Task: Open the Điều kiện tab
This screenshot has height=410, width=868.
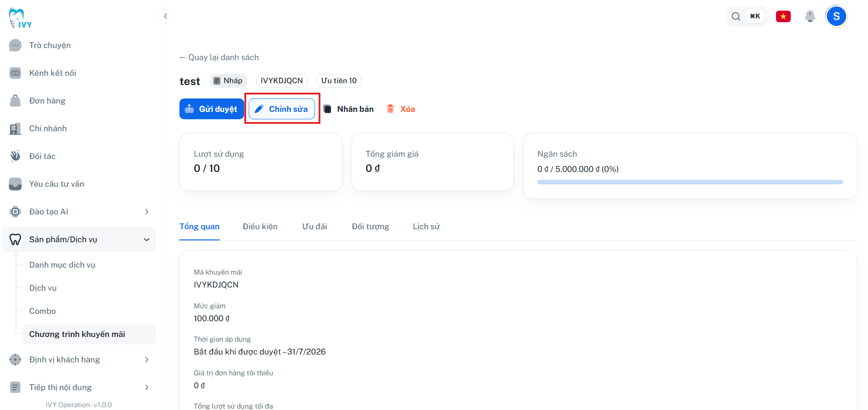Action: coord(260,226)
